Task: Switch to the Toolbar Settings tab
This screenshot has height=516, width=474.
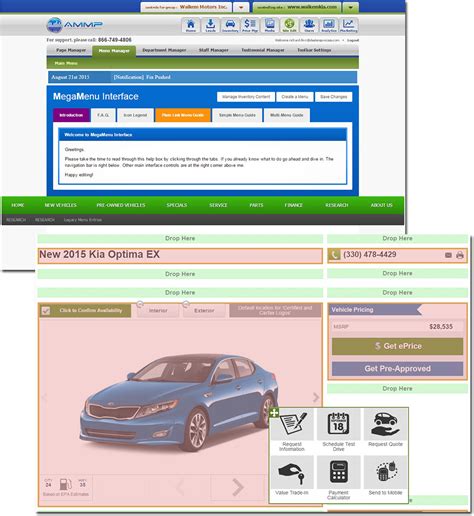Action: 314,50
